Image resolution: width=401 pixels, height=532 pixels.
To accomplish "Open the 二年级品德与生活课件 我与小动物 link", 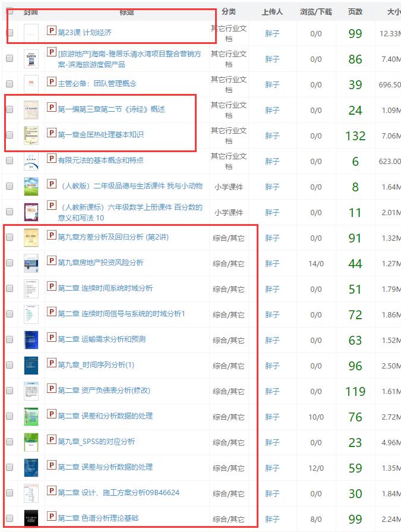I will 131,186.
